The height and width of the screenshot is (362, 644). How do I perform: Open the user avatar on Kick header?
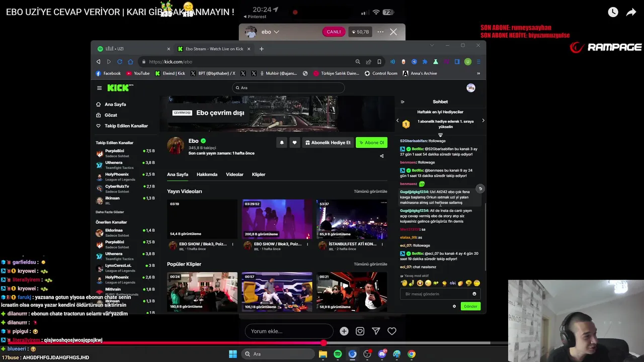[x=470, y=88]
